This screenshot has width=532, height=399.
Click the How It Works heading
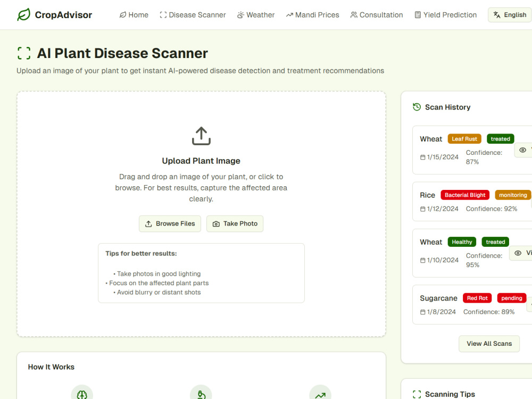point(51,367)
